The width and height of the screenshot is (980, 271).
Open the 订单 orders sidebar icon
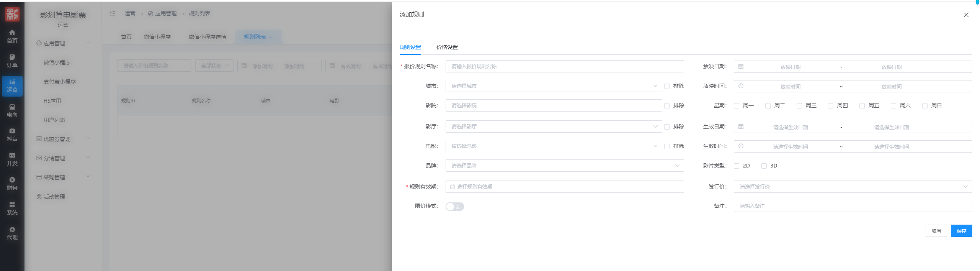point(12,61)
